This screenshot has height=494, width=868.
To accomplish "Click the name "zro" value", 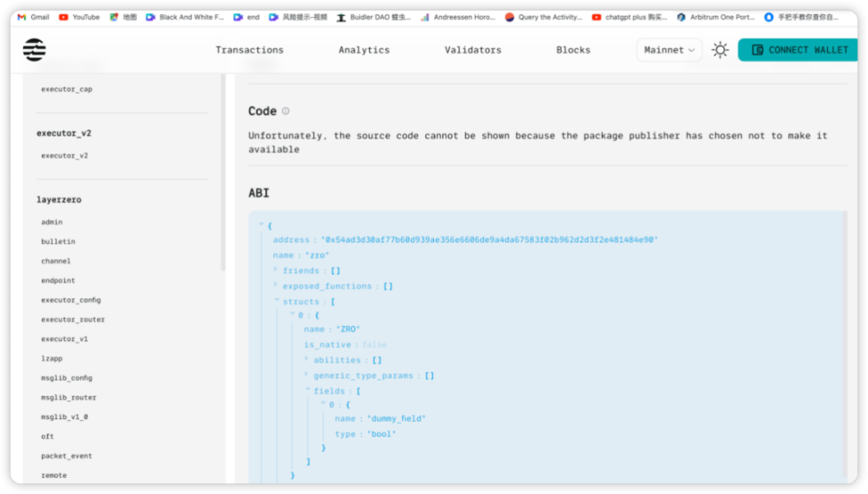I will pos(317,255).
